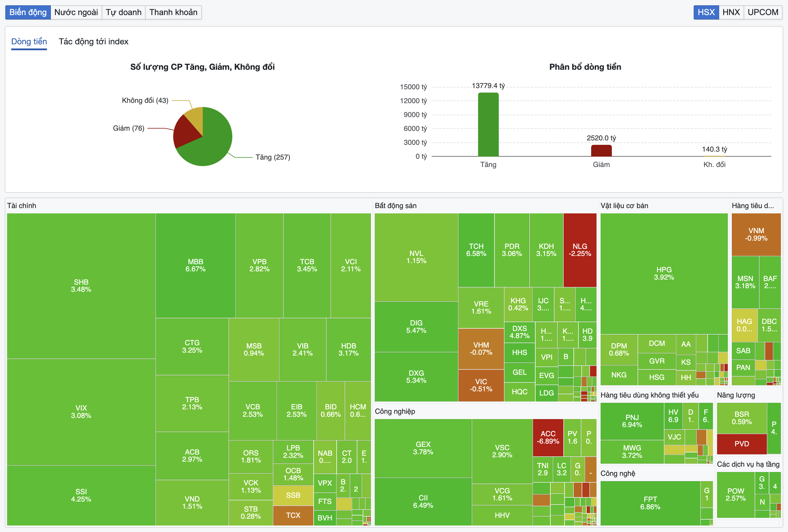Select the Dòng tiền sub-tab
This screenshot has height=532, width=788.
(29, 42)
